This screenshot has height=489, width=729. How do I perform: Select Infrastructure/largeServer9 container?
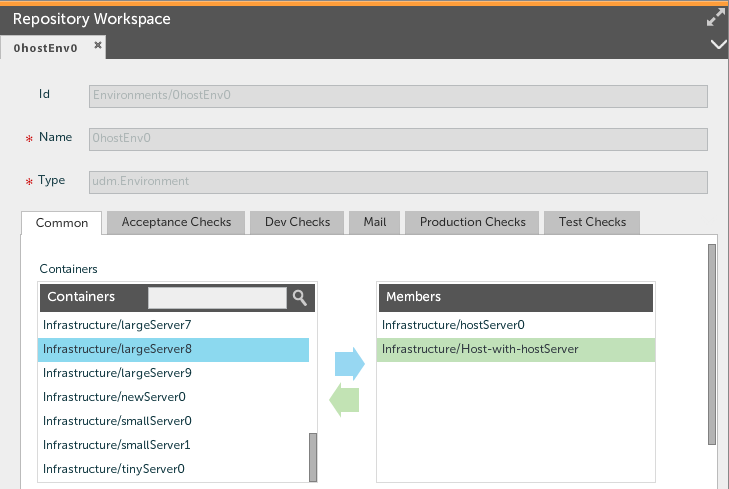point(117,373)
